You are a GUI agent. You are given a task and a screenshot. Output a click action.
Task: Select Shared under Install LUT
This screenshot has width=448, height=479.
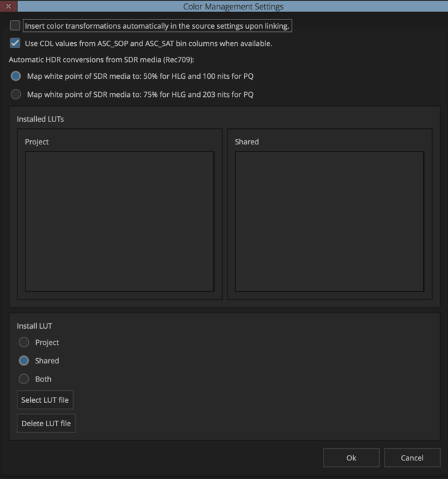pos(24,361)
